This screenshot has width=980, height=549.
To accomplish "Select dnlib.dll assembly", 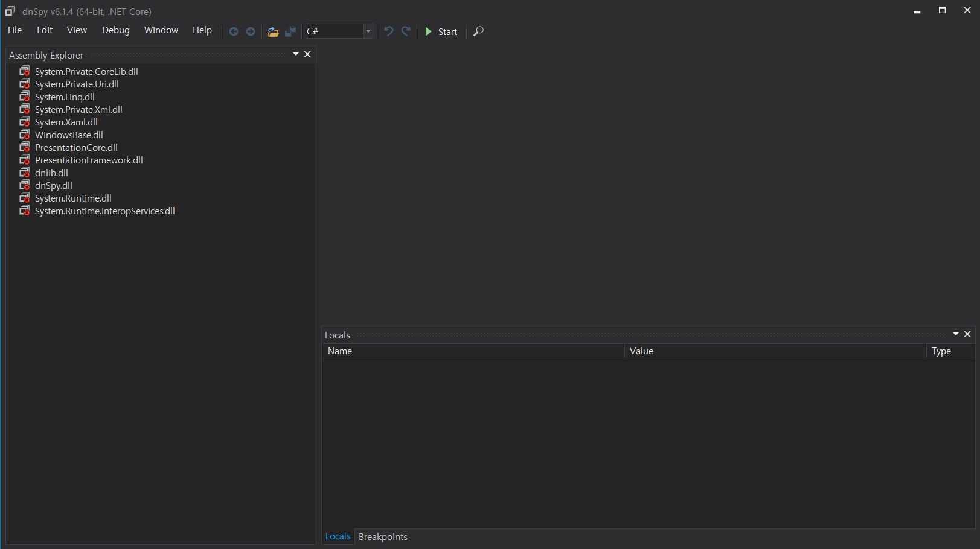I will pyautogui.click(x=51, y=173).
